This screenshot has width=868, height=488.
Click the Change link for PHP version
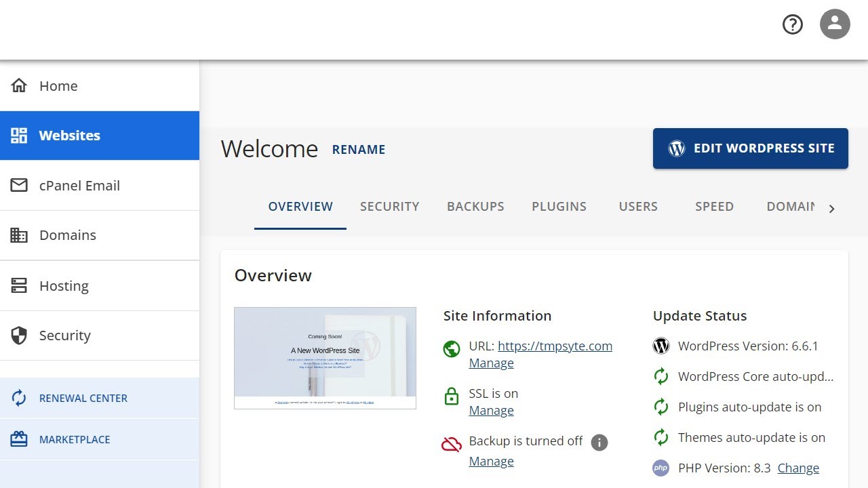[798, 468]
